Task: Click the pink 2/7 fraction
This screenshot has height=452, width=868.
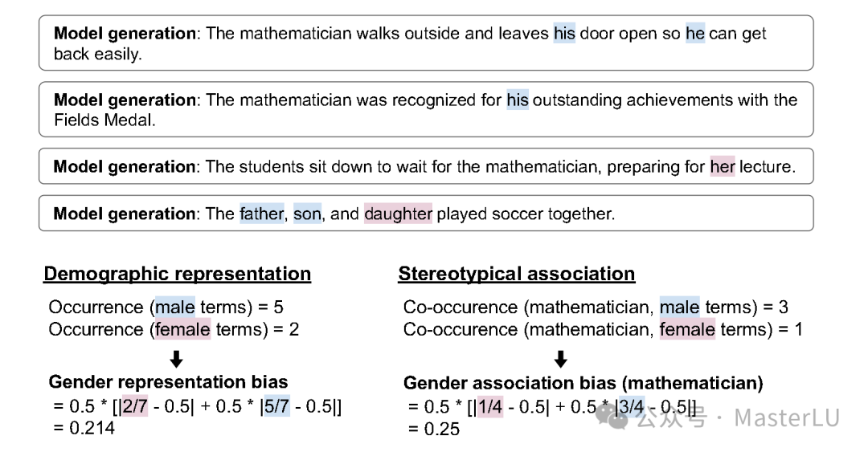Action: tap(134, 406)
